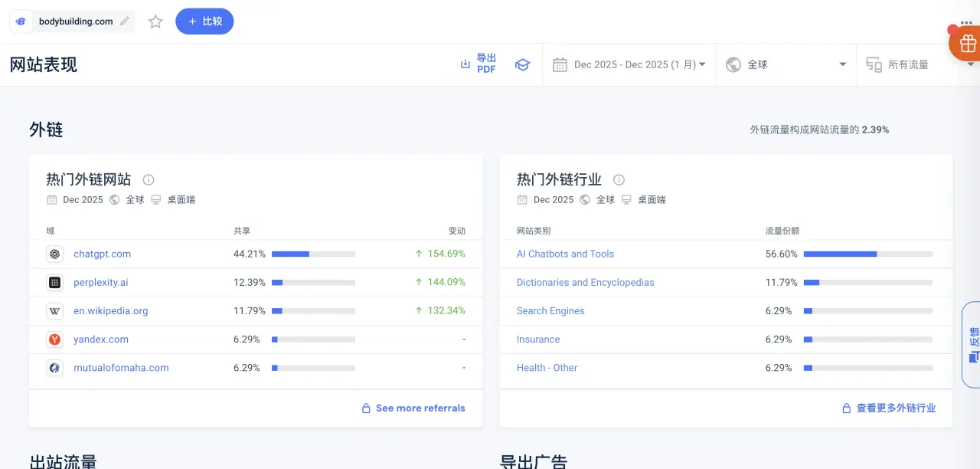980x469 pixels.
Task: Click the 2.39% referral traffic figure
Action: click(875, 130)
